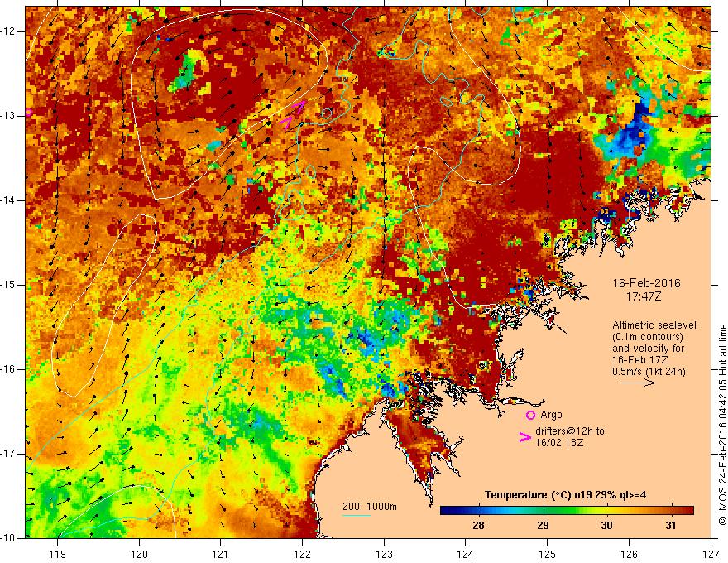The height and width of the screenshot is (563, 728).
Task: Click the 125 longitude axis label
Action: click(548, 554)
